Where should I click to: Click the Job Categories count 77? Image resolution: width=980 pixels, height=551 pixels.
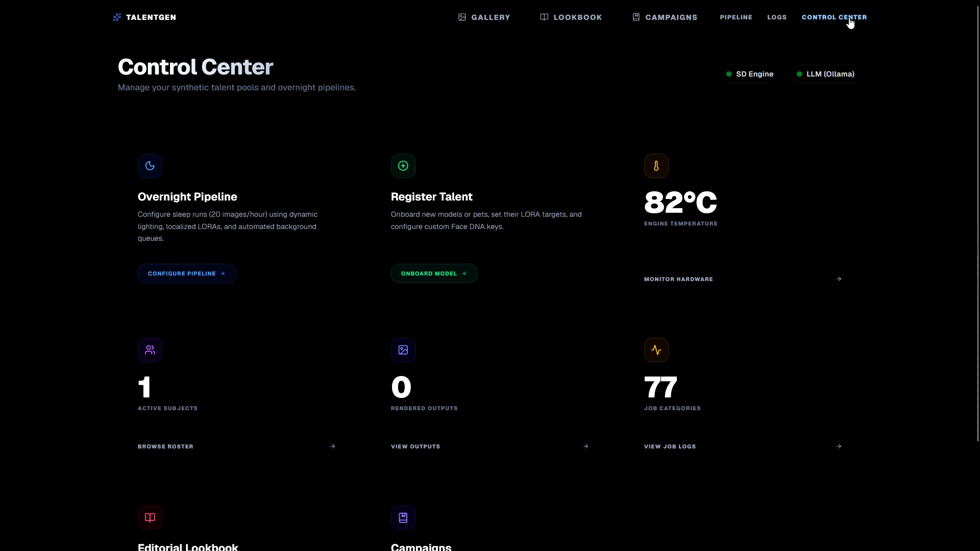pos(660,387)
